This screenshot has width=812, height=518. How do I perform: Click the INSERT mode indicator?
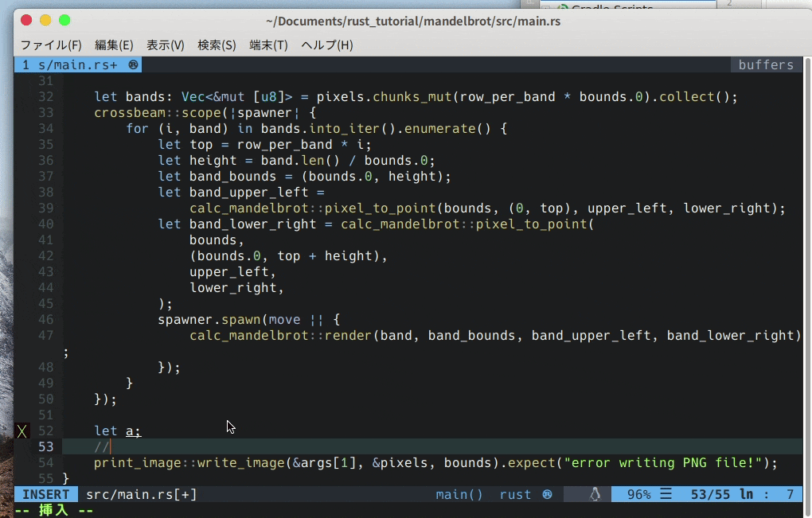click(45, 494)
